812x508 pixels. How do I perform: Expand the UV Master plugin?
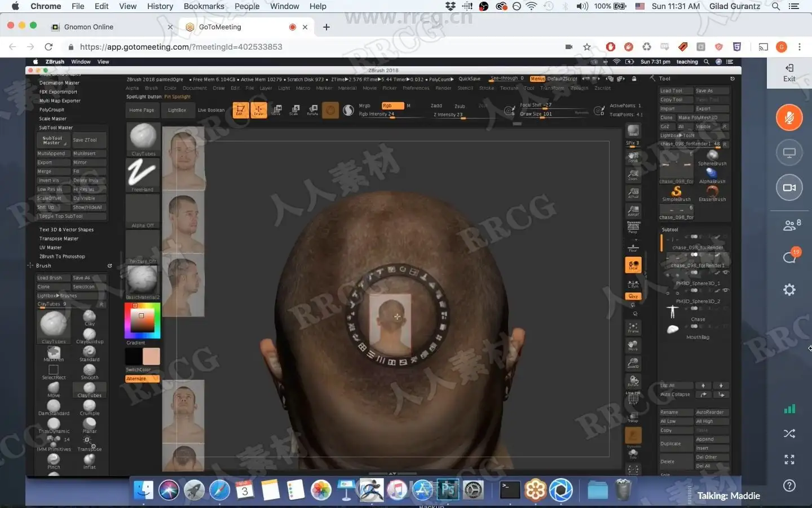pos(50,248)
